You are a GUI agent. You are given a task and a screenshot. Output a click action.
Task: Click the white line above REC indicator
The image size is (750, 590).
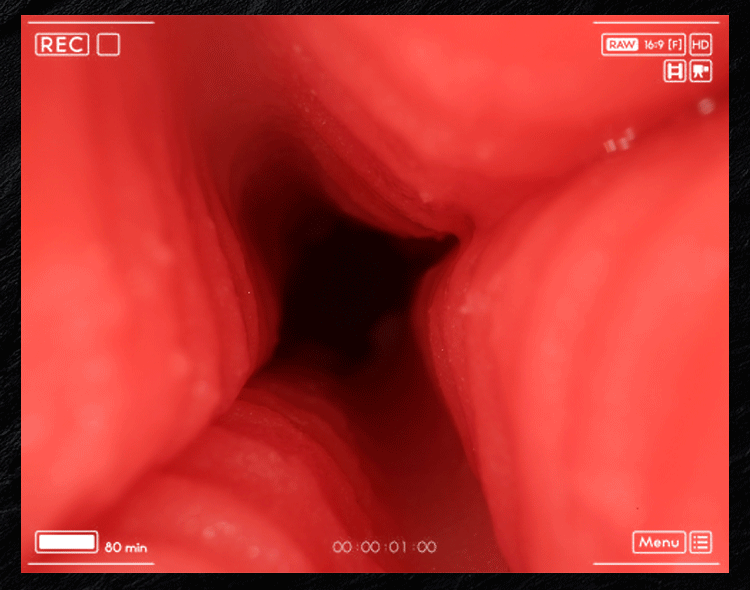pos(91,22)
